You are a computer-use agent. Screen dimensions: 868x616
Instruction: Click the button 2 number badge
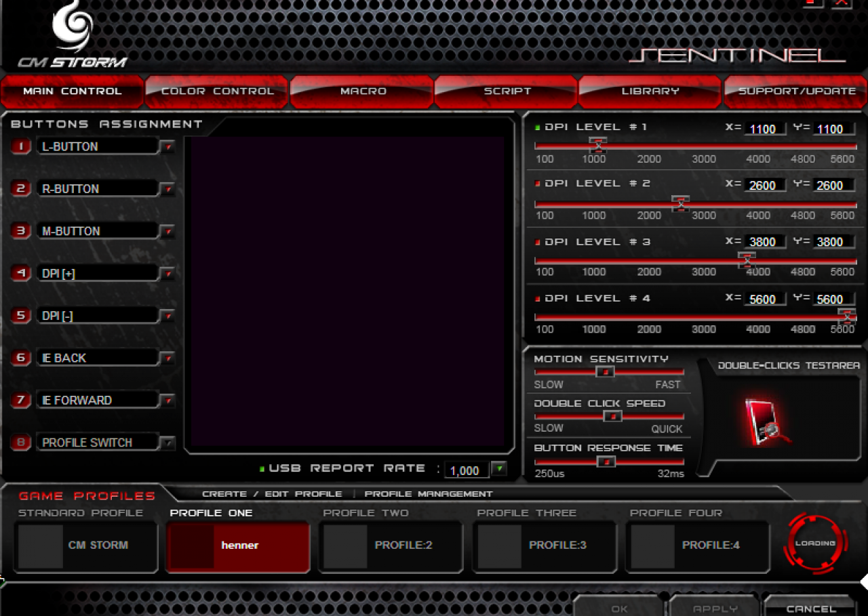[x=21, y=188]
